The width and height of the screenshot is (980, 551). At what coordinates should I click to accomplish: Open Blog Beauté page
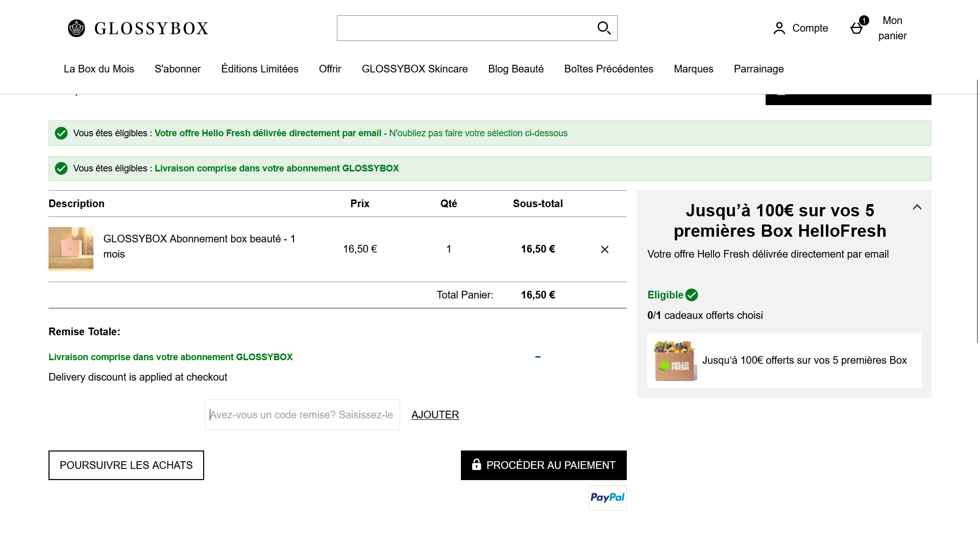(516, 69)
